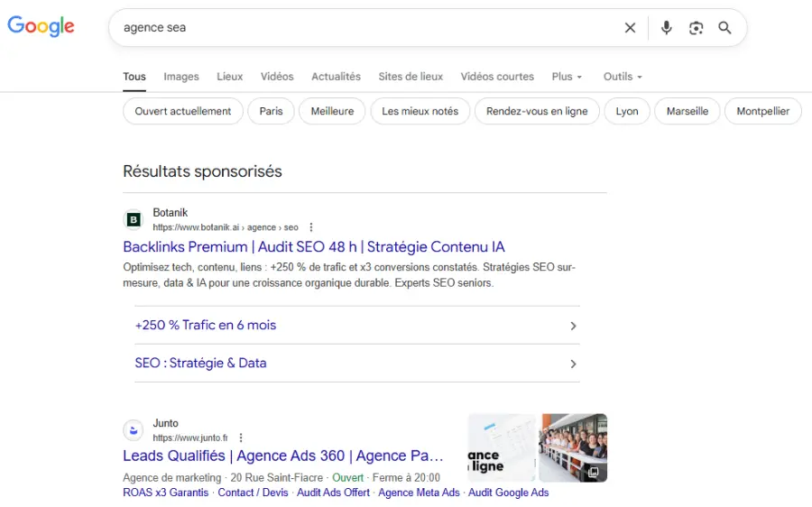
Task: Click chevron for SEO Stratégie & Data row
Action: pos(573,364)
